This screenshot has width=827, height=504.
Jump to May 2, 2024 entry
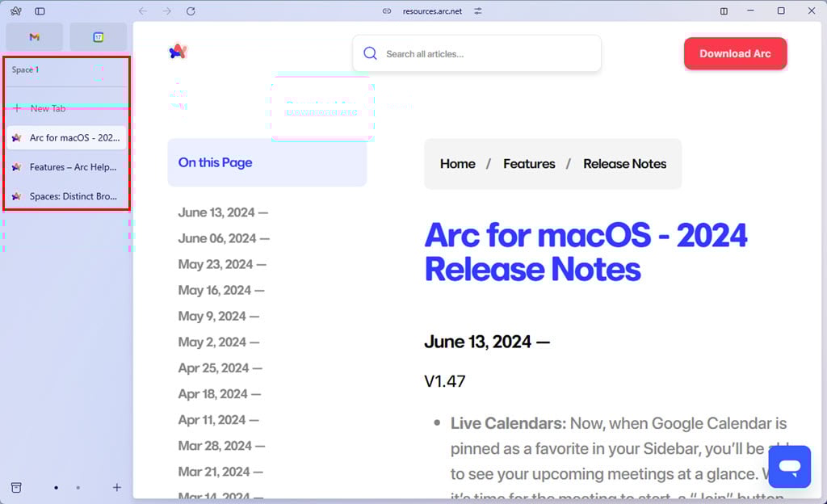(x=218, y=342)
